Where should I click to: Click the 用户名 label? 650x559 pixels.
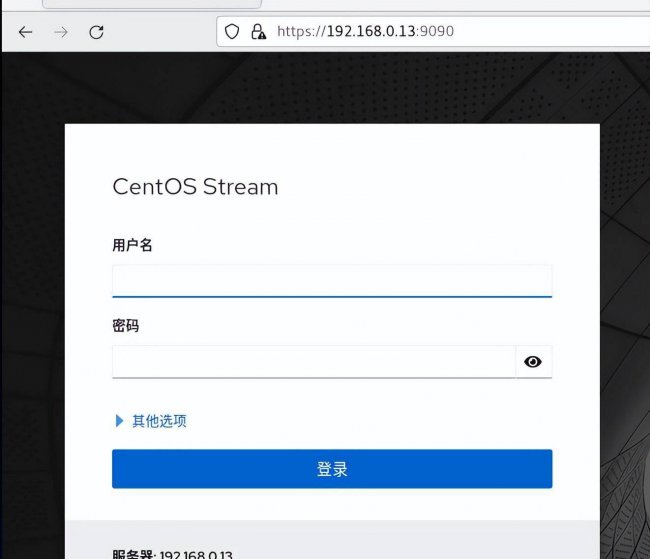coord(132,245)
